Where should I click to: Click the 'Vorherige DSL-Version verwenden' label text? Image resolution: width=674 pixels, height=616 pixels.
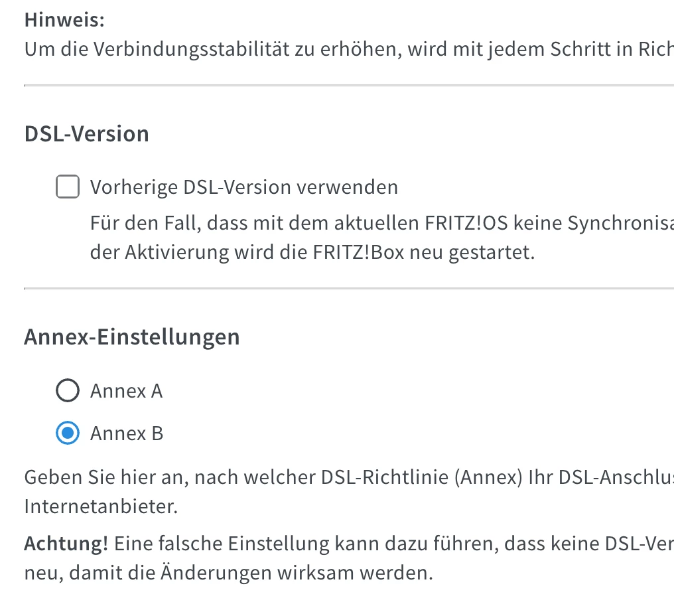(243, 188)
